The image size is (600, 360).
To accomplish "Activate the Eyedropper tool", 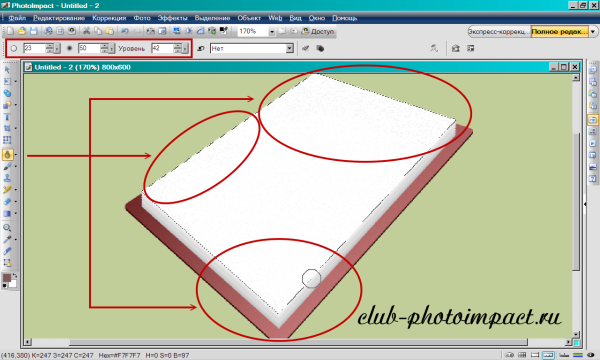I will (7, 239).
